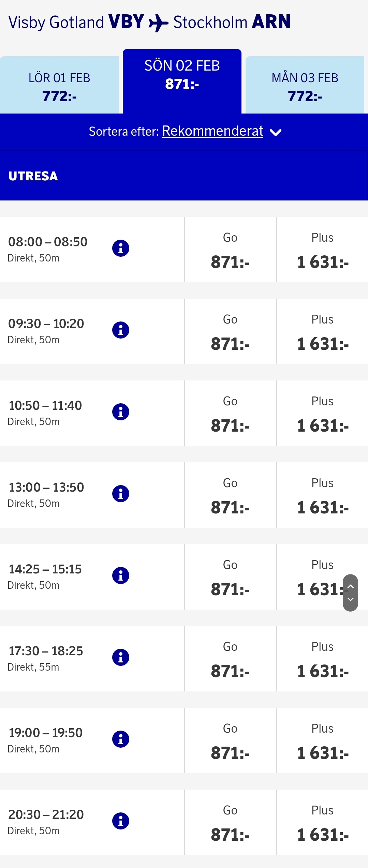Viewport: 368px width, 868px height.
Task: Choose Plus fare for the 09:30 flight
Action: click(322, 332)
